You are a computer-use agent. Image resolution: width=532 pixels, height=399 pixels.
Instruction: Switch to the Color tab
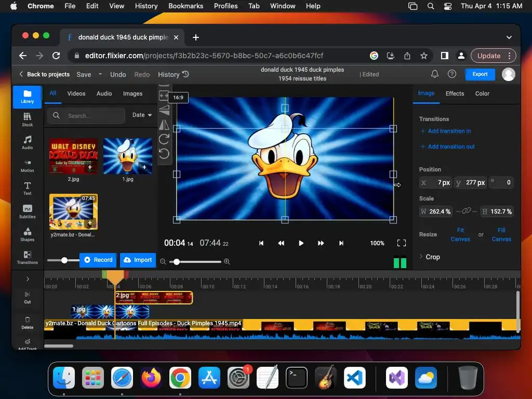pyautogui.click(x=482, y=94)
